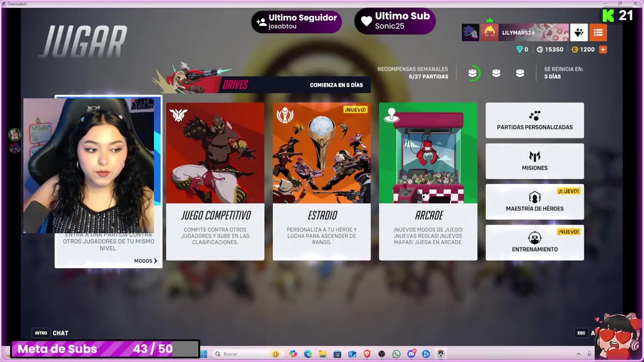
Task: Open the Estadio game mode card
Action: click(321, 182)
